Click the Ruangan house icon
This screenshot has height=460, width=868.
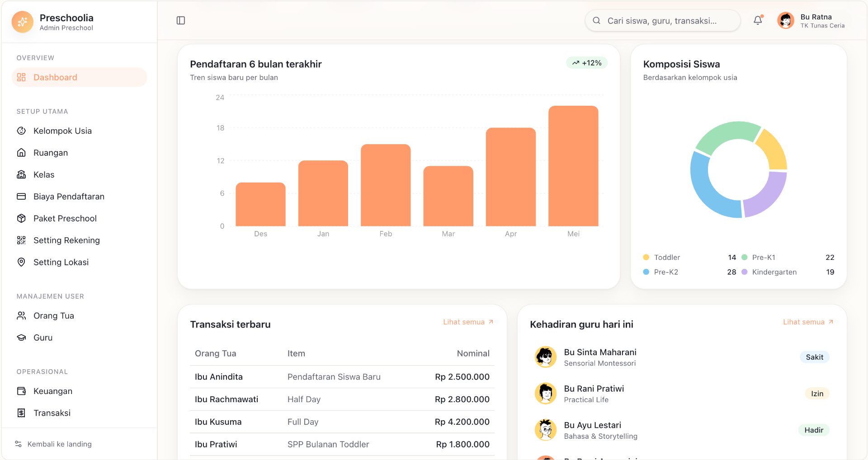click(x=21, y=153)
